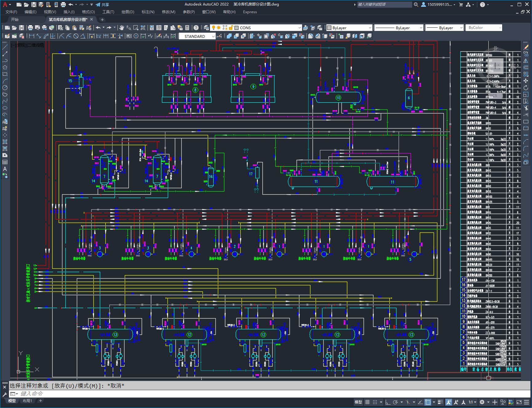532x408 pixels.
Task: Toggle snap mode dots button
Action: pos(375,402)
